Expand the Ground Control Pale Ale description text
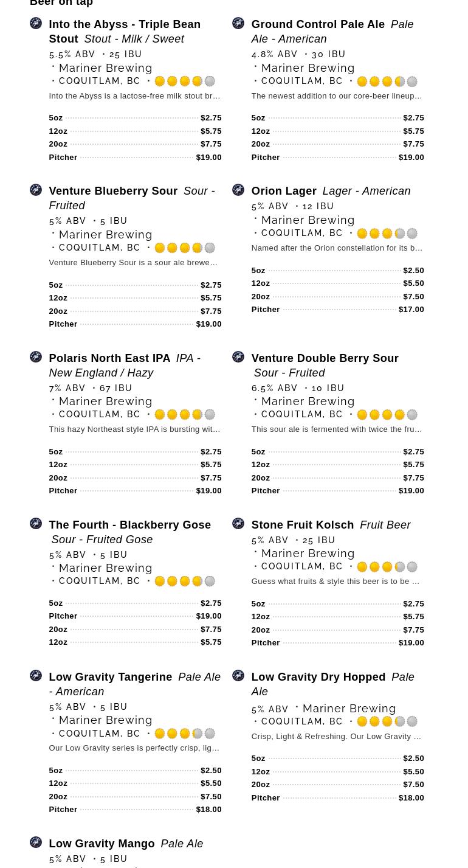468x868 pixels. click(x=336, y=96)
